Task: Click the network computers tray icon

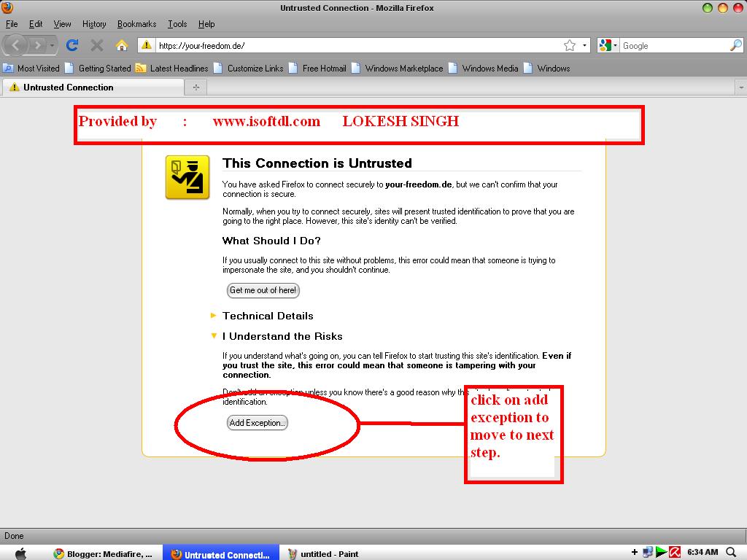Action: point(648,553)
